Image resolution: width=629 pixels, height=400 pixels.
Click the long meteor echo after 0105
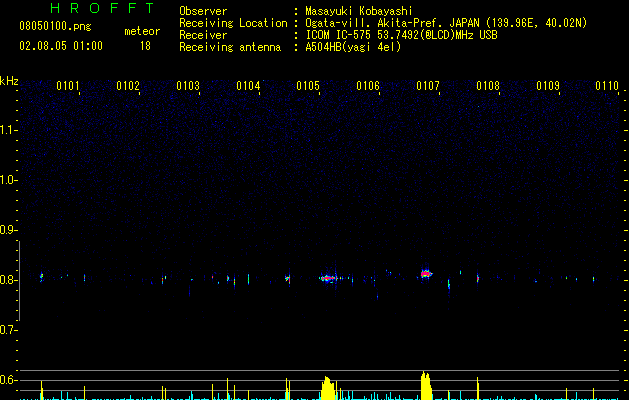click(x=330, y=278)
